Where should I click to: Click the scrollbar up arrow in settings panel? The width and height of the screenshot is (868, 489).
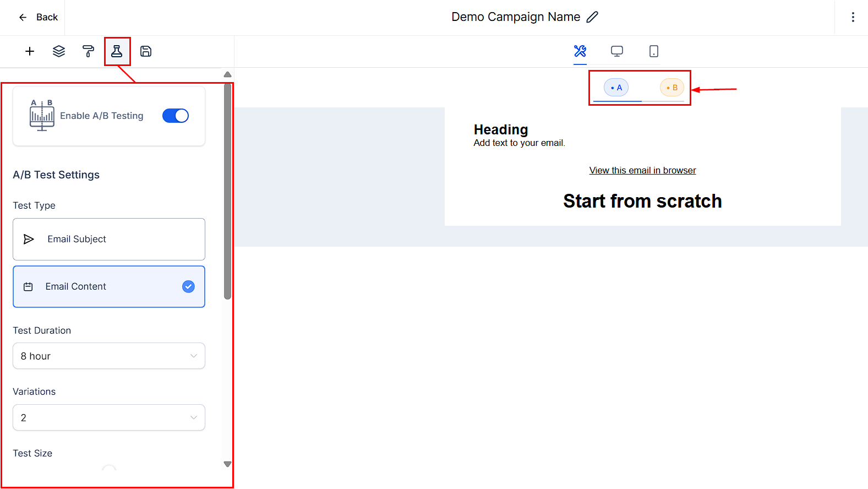tap(227, 74)
